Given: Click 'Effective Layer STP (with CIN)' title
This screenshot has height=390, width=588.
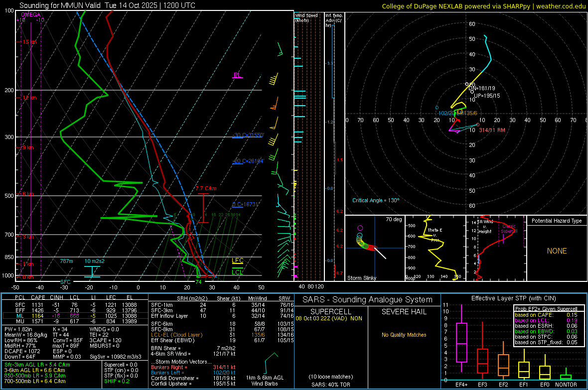Looking at the screenshot, I should coord(513,298).
